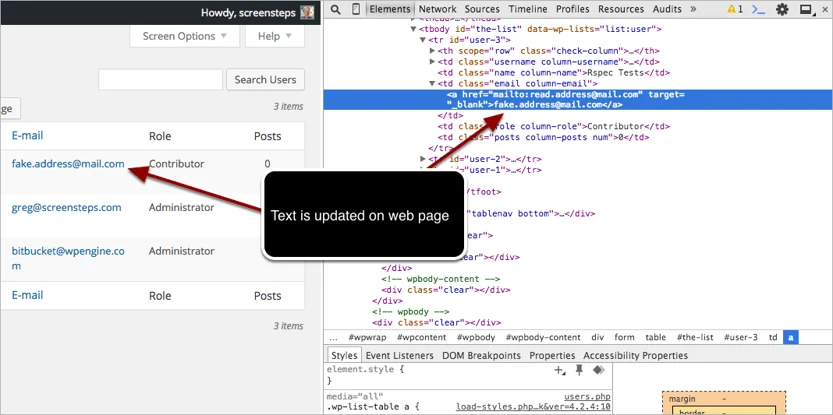Focus the user search input field
Image resolution: width=833 pixels, height=415 pixels.
[160, 80]
